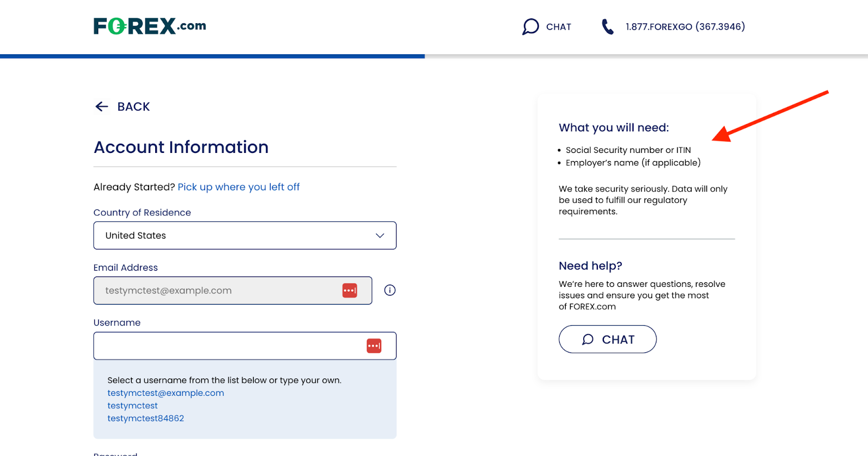Click the 1.877.FOREXGO phone number
This screenshot has width=868, height=456.
click(685, 27)
